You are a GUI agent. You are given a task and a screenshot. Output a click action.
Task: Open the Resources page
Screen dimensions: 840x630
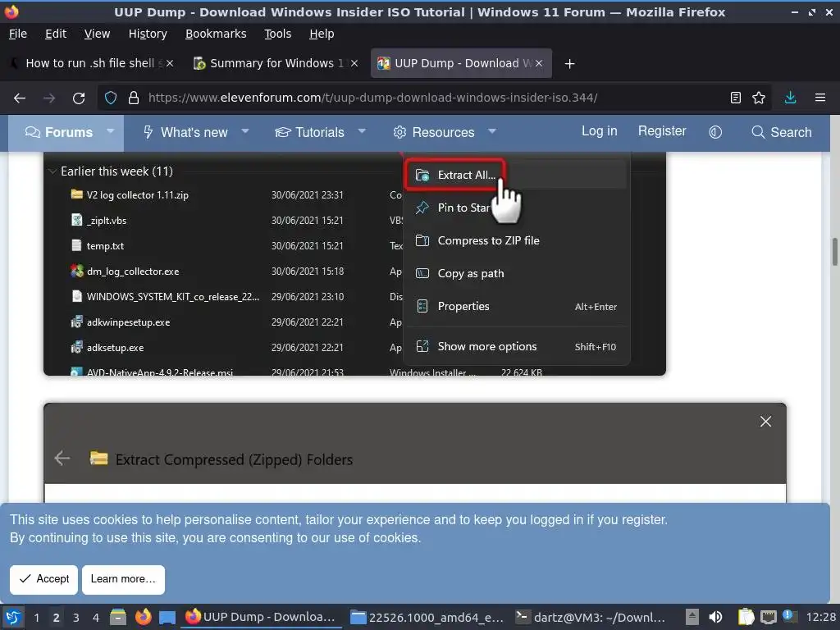click(x=433, y=132)
